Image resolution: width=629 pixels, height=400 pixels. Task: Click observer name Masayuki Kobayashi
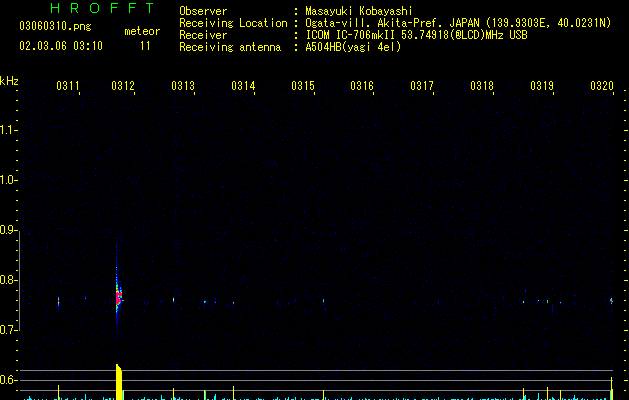[359, 11]
